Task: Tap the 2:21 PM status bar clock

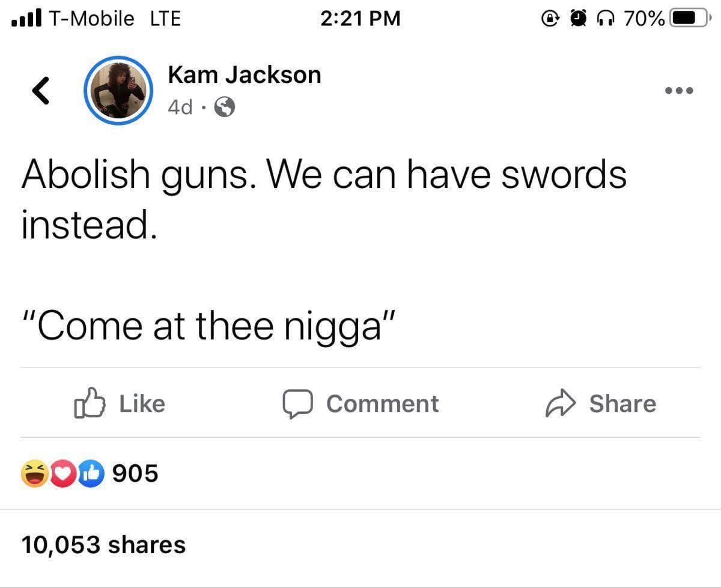Action: click(360, 19)
